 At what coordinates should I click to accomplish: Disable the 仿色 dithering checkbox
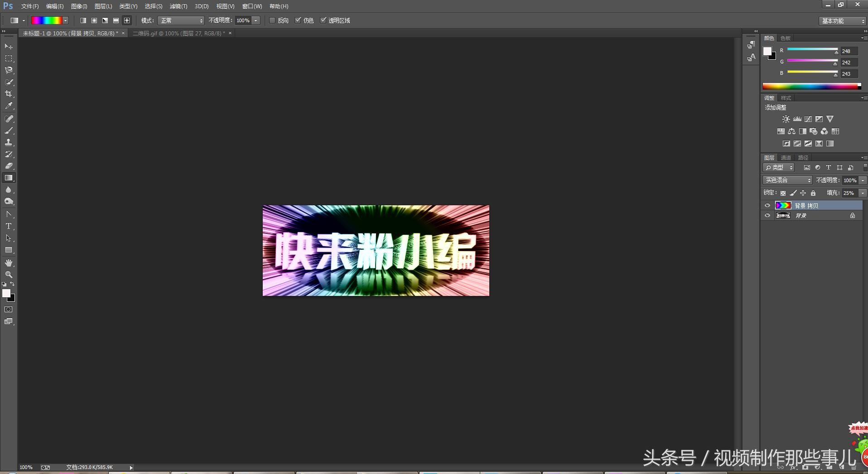coord(298,20)
